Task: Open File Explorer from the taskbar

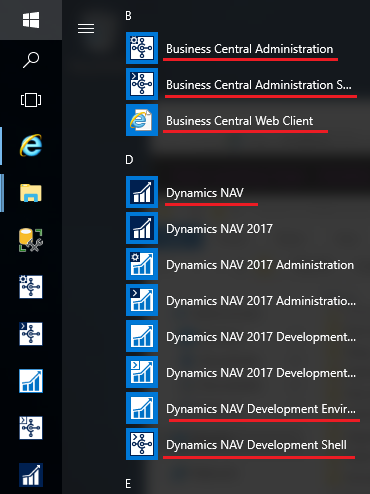Action: 31,193
